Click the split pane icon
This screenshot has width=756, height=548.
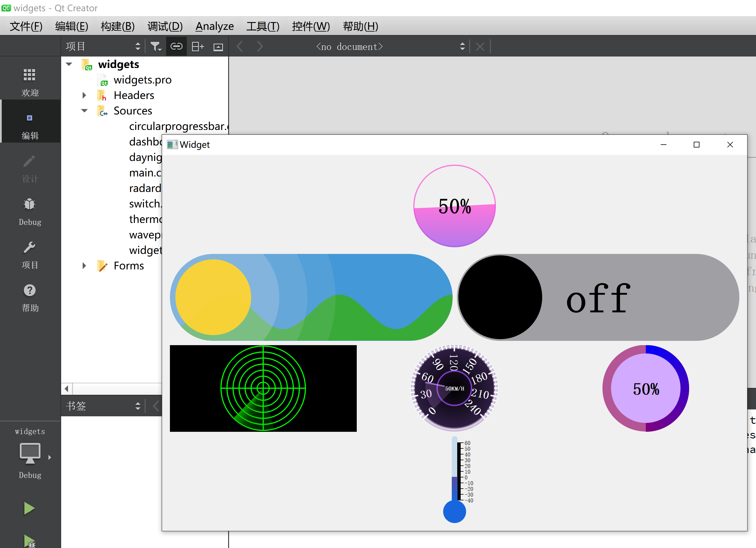tap(198, 47)
